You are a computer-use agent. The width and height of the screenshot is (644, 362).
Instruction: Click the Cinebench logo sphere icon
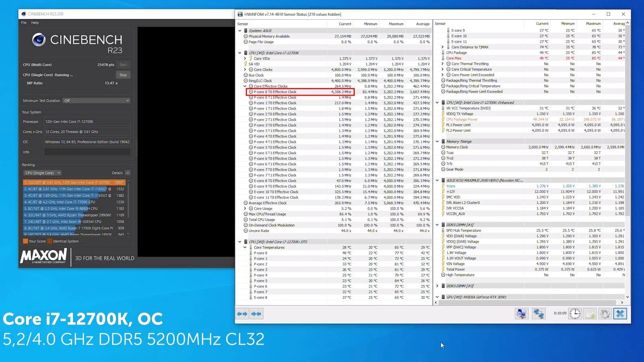click(x=39, y=39)
